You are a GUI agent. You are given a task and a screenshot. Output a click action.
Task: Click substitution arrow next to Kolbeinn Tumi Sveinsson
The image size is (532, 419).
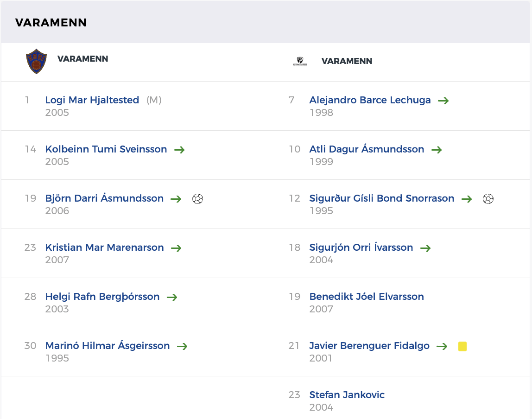click(x=179, y=150)
